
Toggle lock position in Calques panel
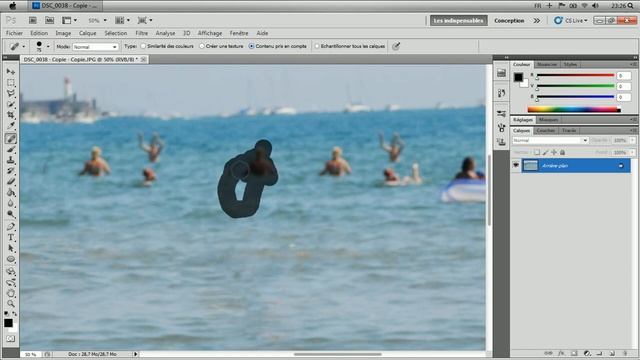[x=554, y=152]
